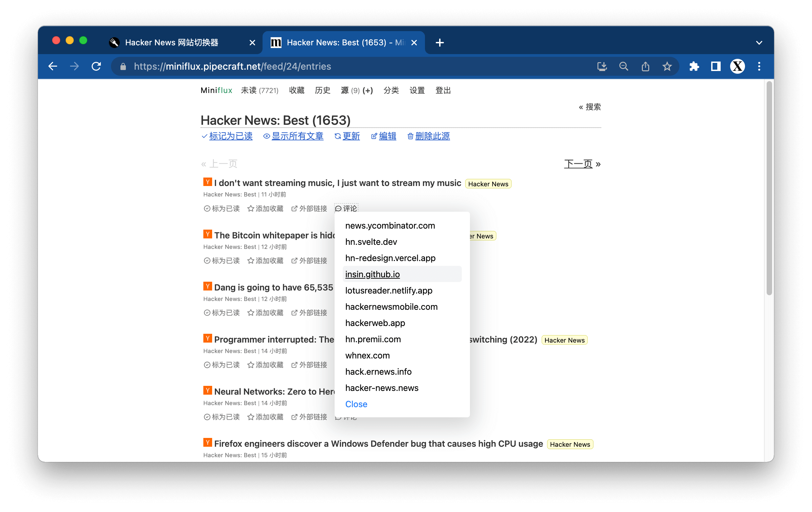The height and width of the screenshot is (512, 812).
Task: Select news.ycombinator.com in the popup
Action: coord(402,226)
